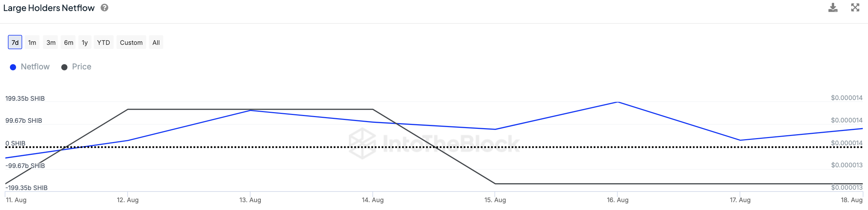Switch to the 1m time range
The height and width of the screenshot is (210, 868).
pyautogui.click(x=32, y=42)
